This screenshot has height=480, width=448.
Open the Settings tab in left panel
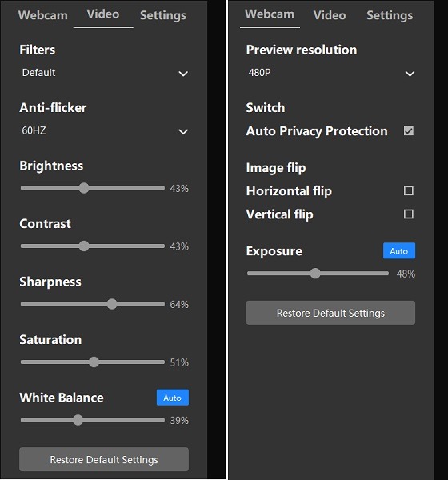tap(163, 15)
